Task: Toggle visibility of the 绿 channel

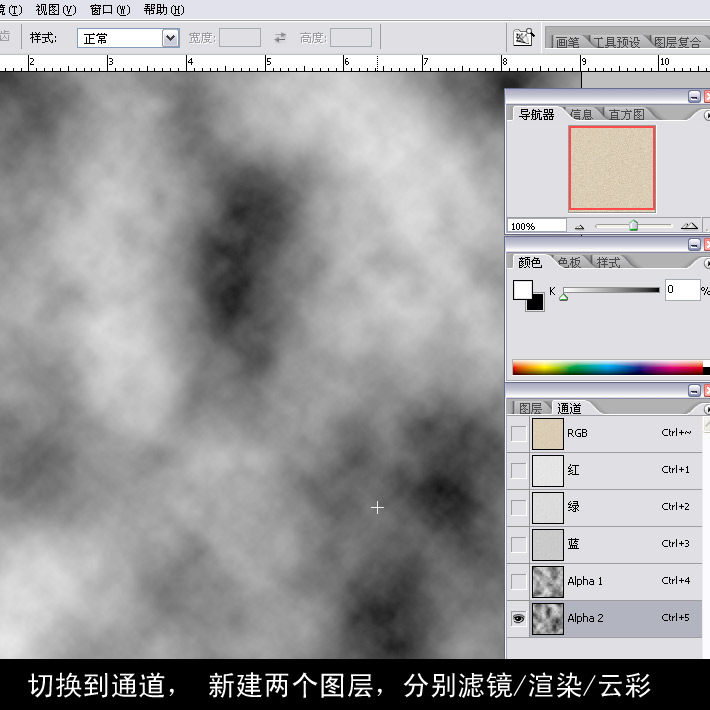Action: [x=518, y=508]
